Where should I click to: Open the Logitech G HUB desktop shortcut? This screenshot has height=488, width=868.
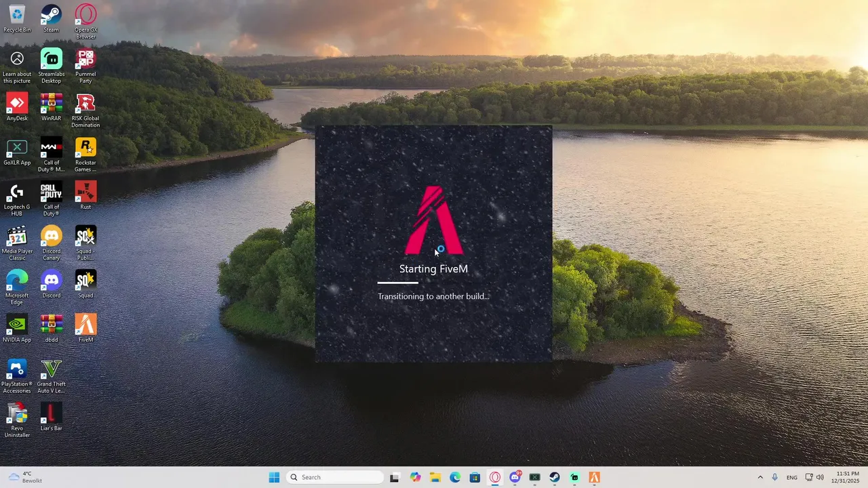tap(17, 199)
